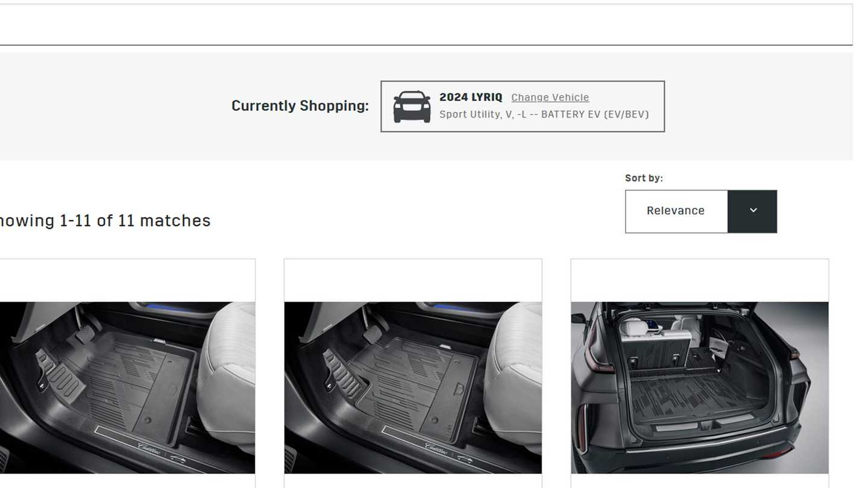Click the Currently Shopping vehicle box

522,106
